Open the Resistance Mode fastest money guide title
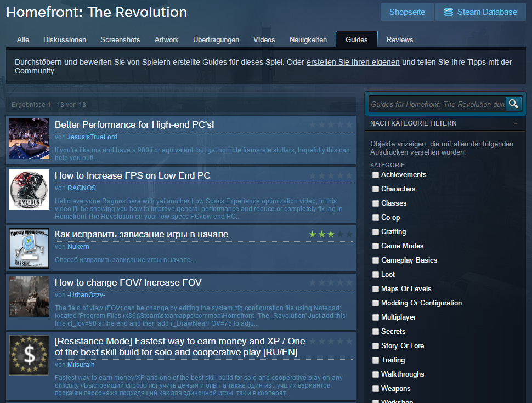 pyautogui.click(x=180, y=347)
